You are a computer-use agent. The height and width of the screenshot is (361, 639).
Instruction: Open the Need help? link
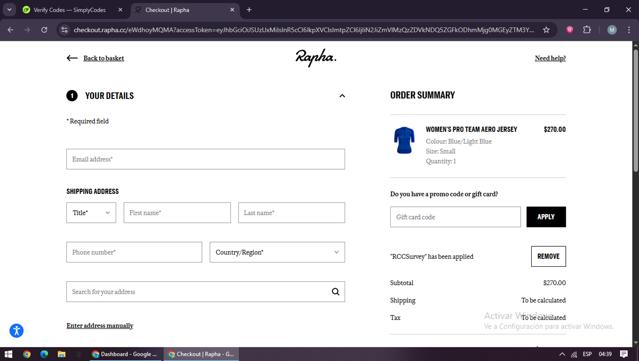pos(550,58)
